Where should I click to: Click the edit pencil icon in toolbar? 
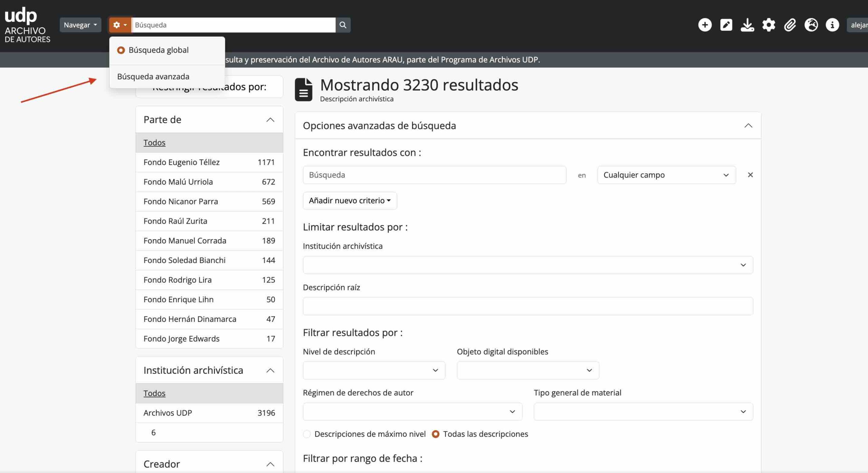726,25
